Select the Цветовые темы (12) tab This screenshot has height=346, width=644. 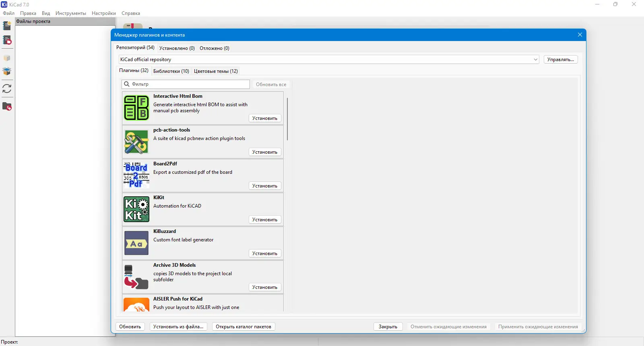coord(216,71)
